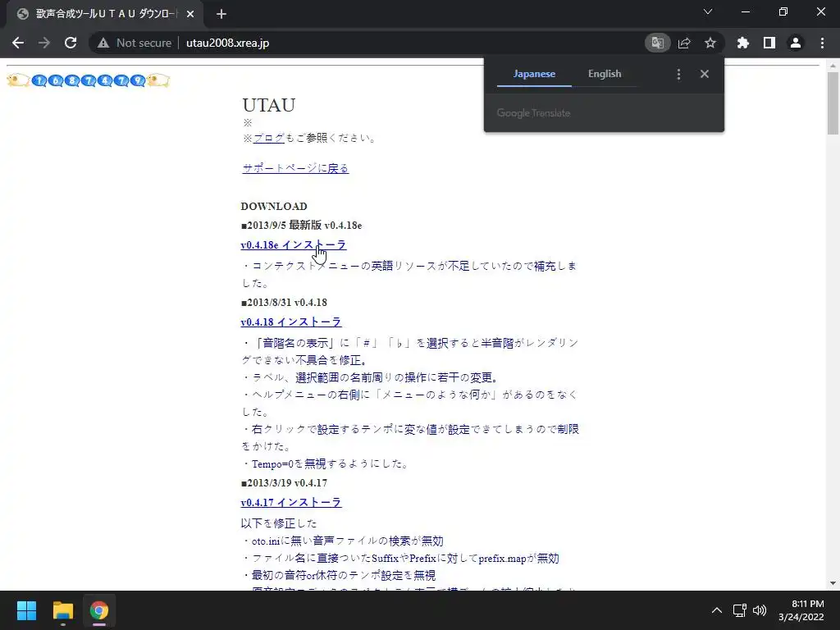Open the ブログ link
The image size is (840, 630).
(268, 138)
